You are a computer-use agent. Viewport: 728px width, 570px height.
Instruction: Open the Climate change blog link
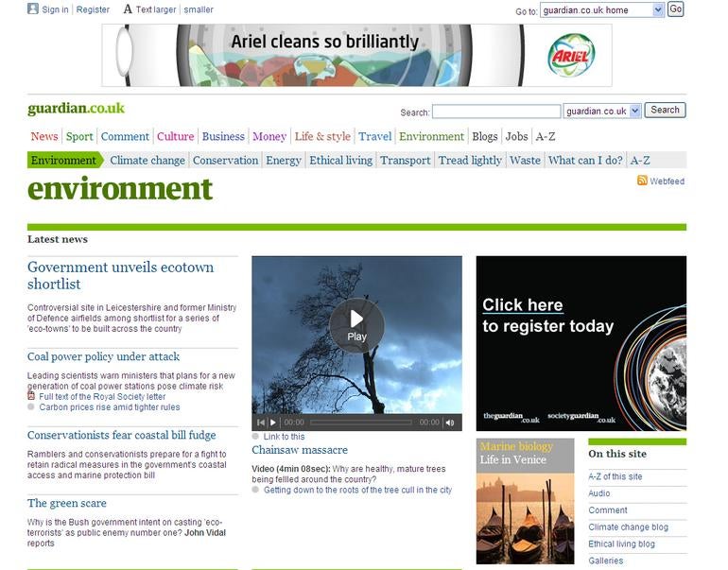point(628,527)
